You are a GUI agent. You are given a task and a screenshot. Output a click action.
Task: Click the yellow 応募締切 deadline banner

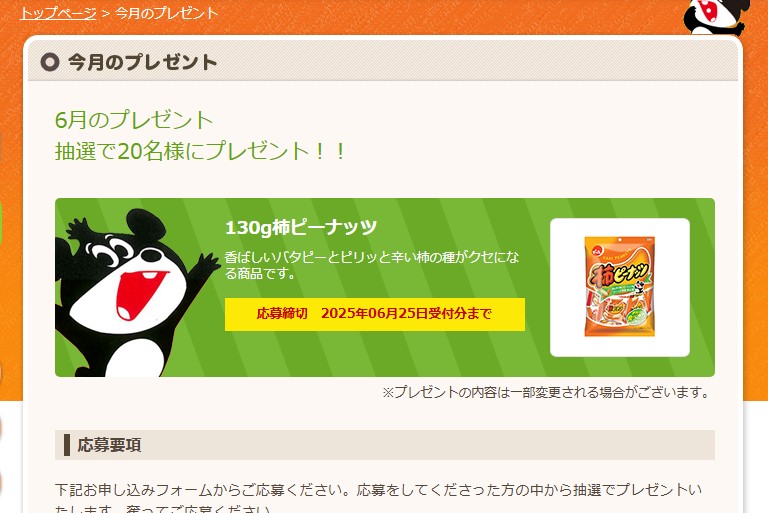tap(375, 314)
